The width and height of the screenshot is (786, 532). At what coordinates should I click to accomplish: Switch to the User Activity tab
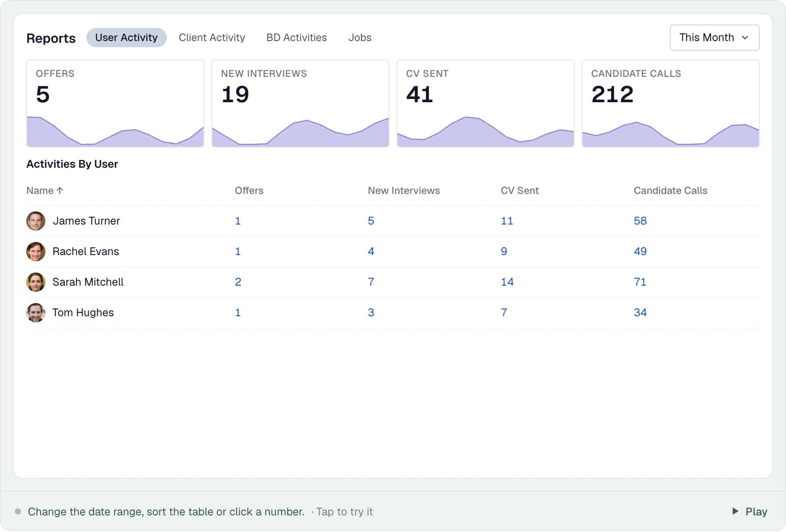coord(126,38)
